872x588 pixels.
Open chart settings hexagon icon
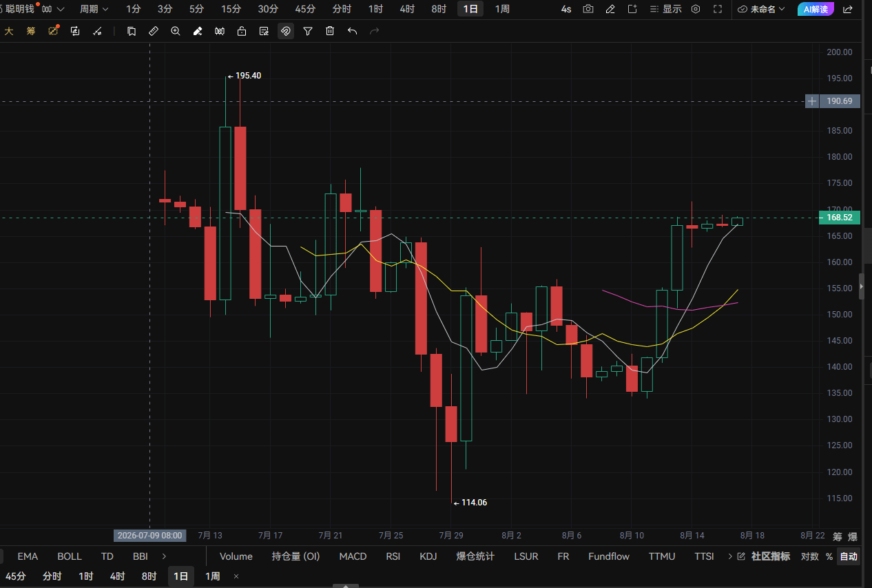pos(696,9)
